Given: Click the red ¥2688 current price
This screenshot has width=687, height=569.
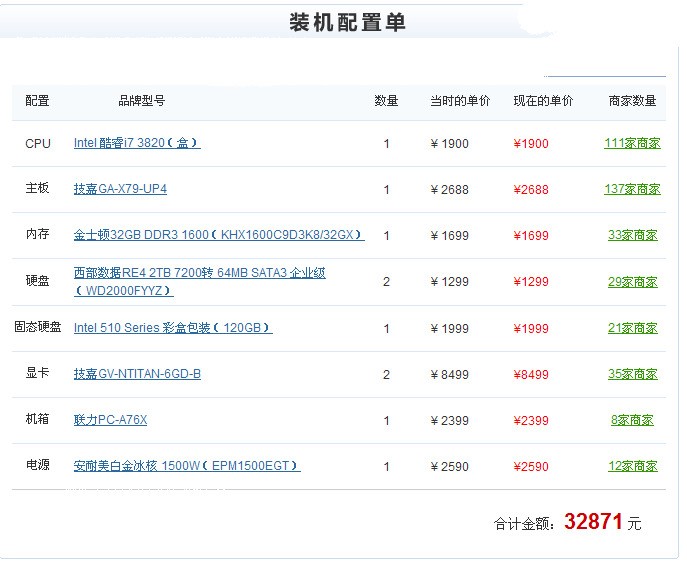Looking at the screenshot, I should [x=531, y=190].
